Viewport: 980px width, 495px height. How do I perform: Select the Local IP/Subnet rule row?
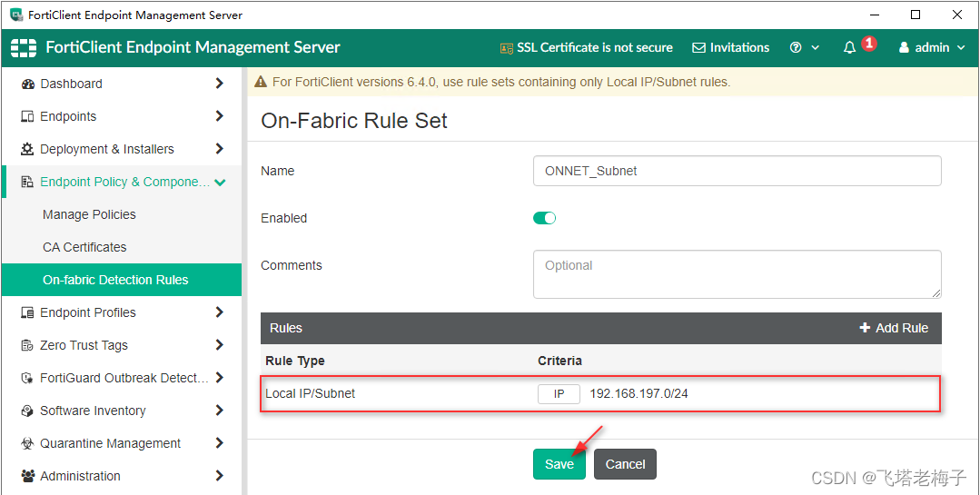[600, 394]
